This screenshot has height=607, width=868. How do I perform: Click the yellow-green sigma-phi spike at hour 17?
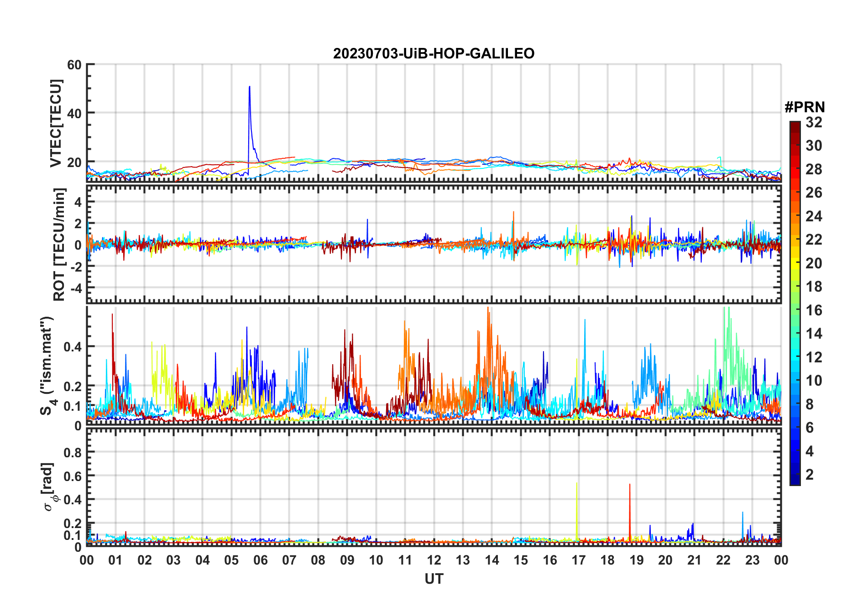[577, 485]
